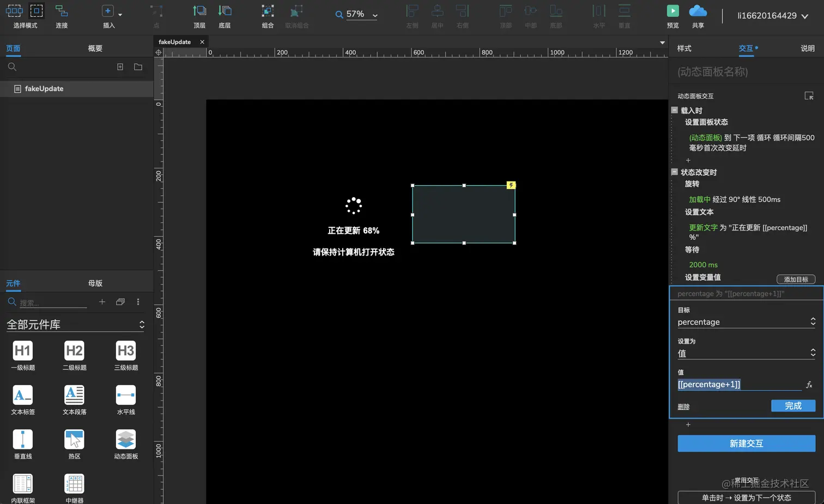
Task: Pick the 内联框架 inline frame widget
Action: pos(23,488)
